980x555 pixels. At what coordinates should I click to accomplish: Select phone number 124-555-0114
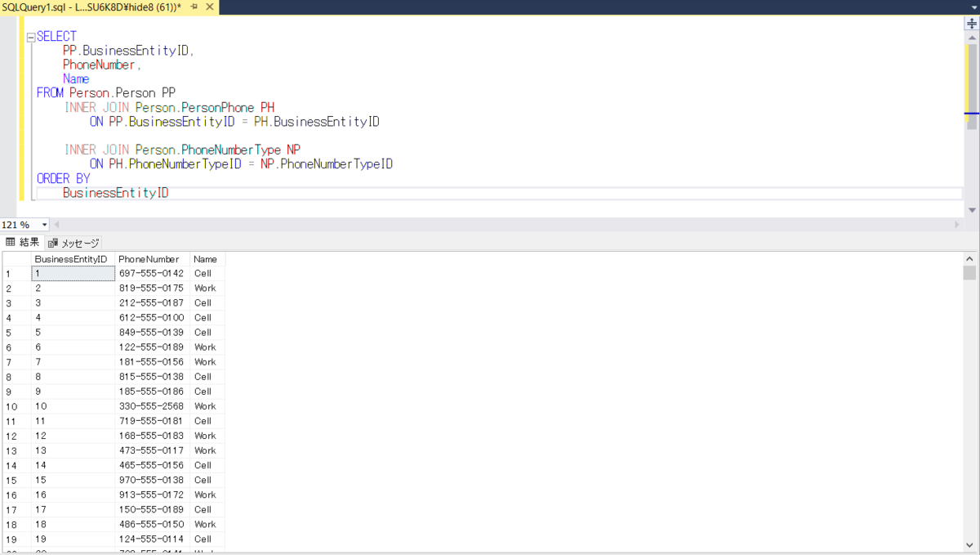pyautogui.click(x=152, y=539)
